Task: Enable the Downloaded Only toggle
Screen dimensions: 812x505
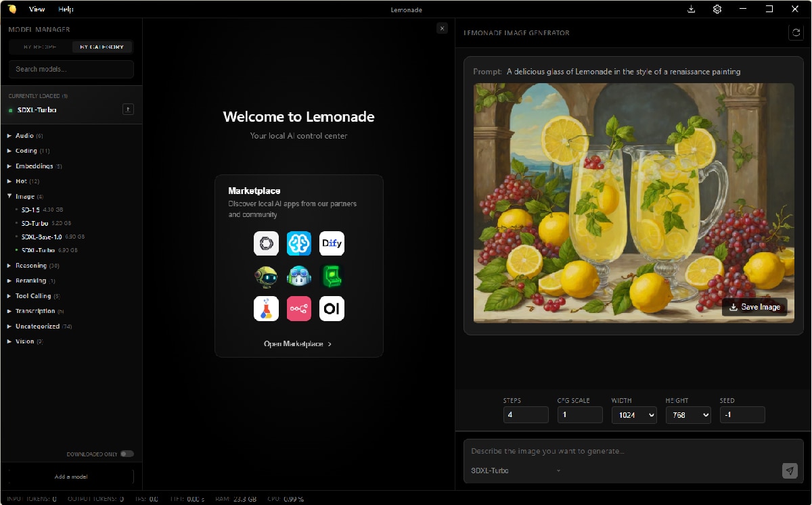Action: tap(126, 454)
